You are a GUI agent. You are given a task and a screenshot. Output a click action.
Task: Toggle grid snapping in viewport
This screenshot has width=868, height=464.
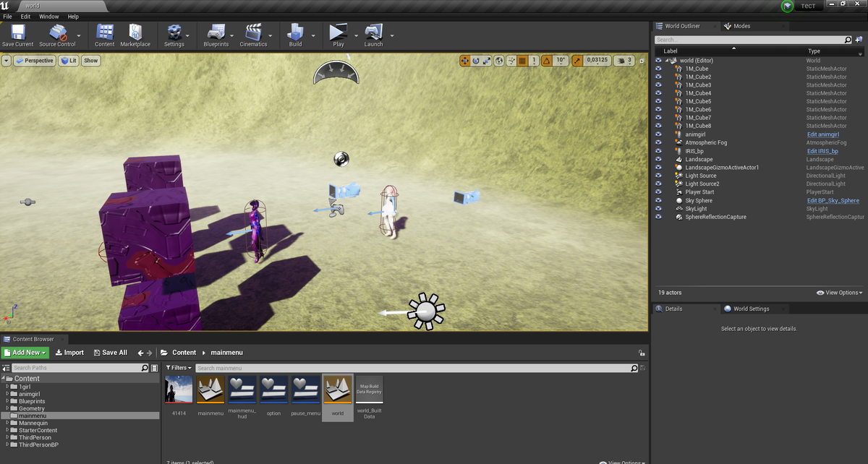pos(522,61)
